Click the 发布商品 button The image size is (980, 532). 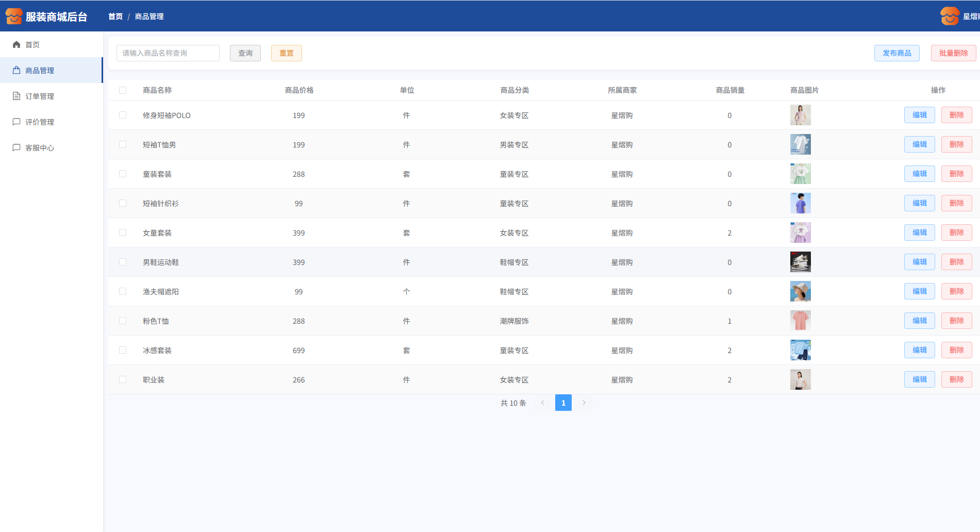[896, 53]
